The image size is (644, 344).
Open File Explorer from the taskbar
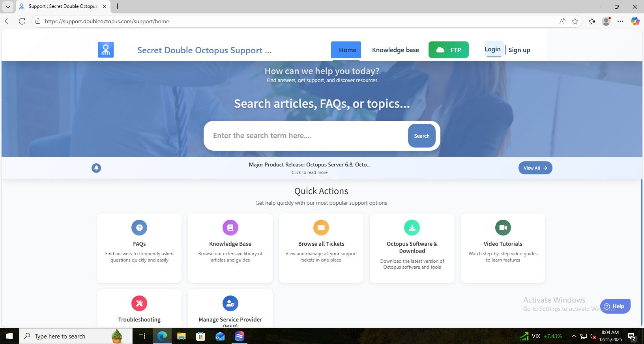point(181,336)
